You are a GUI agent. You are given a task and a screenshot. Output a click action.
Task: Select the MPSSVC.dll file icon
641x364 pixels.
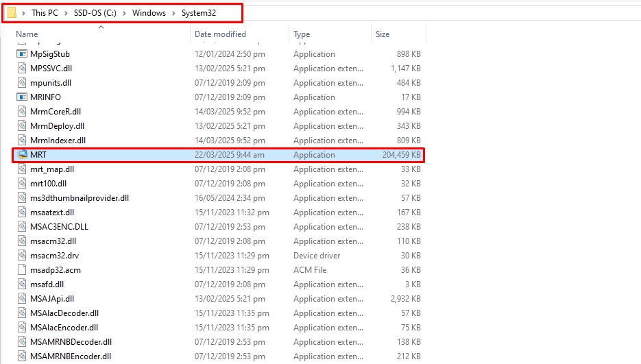pyautogui.click(x=22, y=69)
